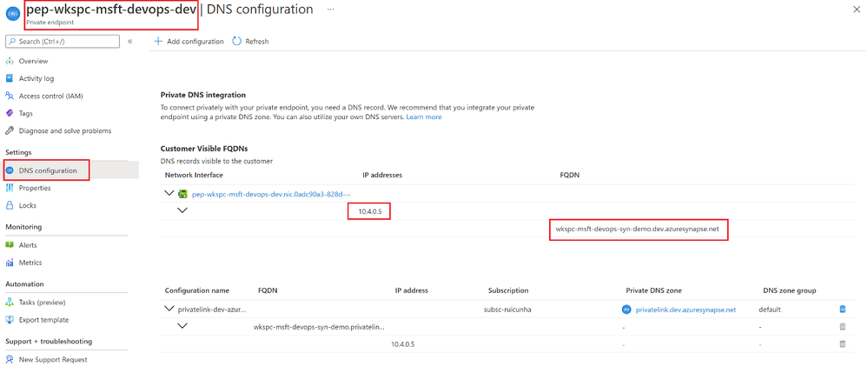Open Locks under Settings

(28, 205)
